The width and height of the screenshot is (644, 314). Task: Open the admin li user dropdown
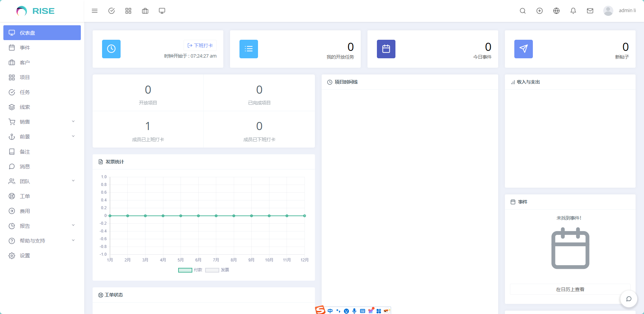click(x=620, y=11)
